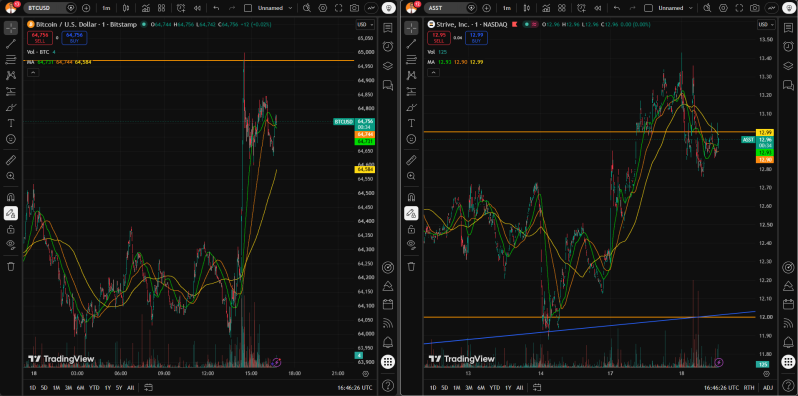798x396 pixels.
Task: Open watchlist panel in BTCUSD window
Action: click(388, 28)
